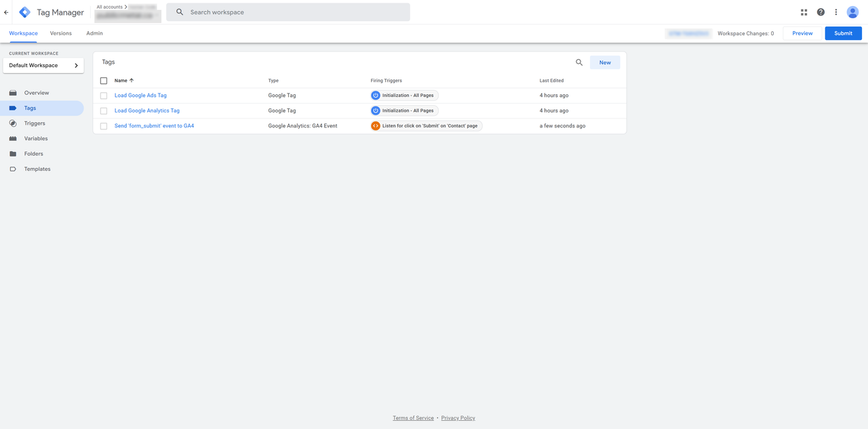Select all tags with the header checkbox
Viewport: 868px width, 429px height.
pyautogui.click(x=104, y=81)
